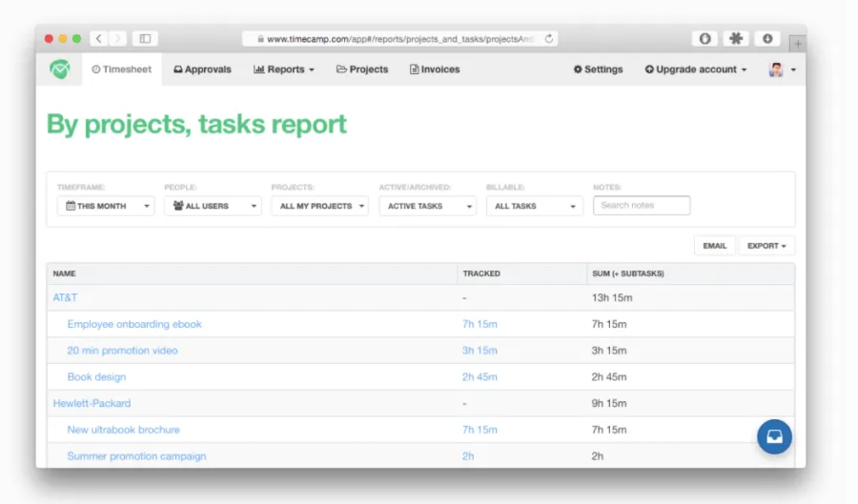Open the 'Employee onboarding ebook' task link
This screenshot has height=504, width=858.
(134, 324)
